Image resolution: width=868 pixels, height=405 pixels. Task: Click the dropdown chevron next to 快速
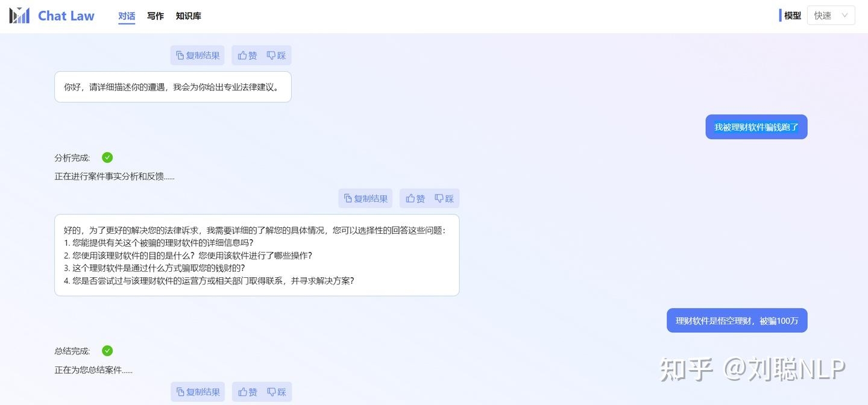[845, 16]
